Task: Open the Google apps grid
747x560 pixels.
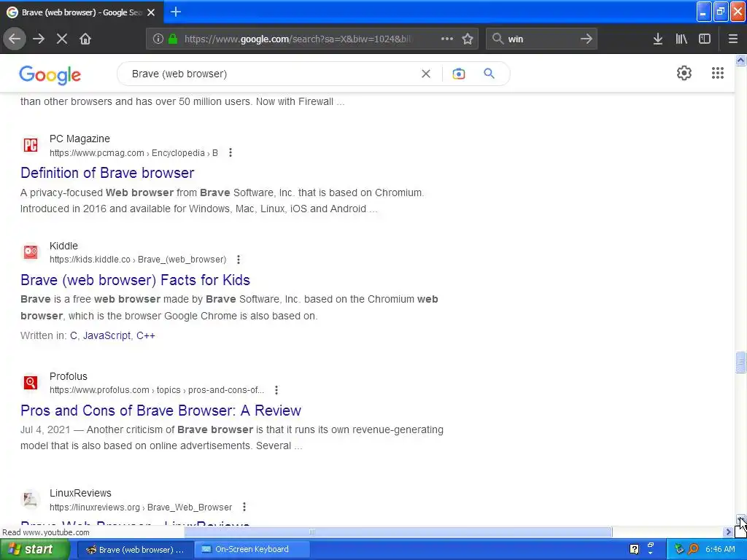Action: (x=718, y=73)
